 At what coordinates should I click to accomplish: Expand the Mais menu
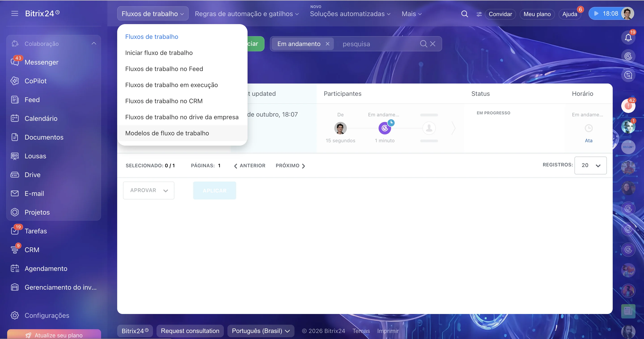tap(411, 14)
